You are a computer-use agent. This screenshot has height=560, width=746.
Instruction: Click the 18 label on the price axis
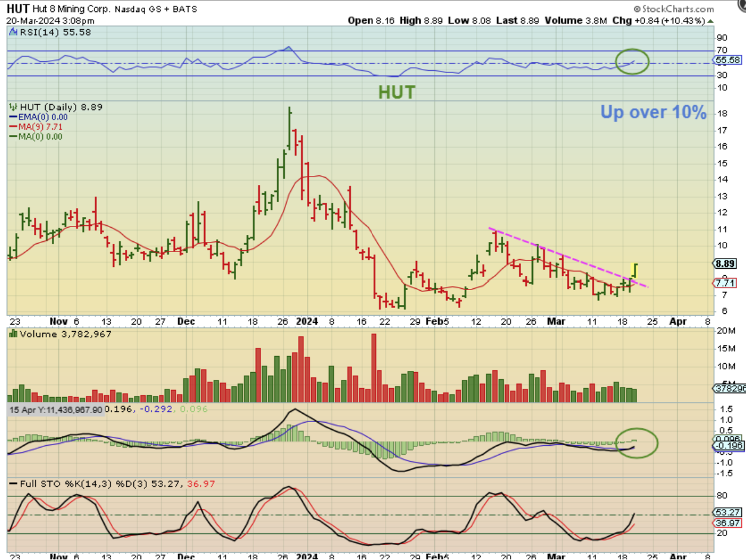tap(722, 114)
